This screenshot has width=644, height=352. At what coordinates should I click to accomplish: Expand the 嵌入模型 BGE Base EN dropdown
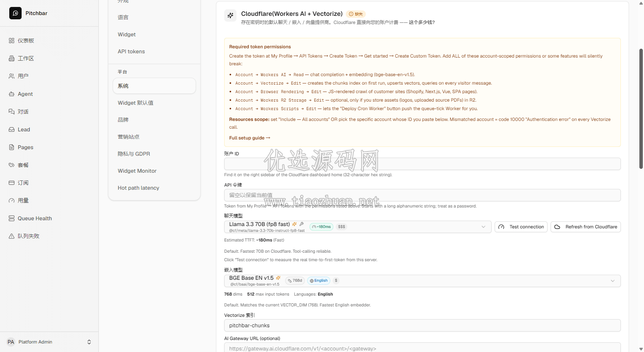(423, 281)
